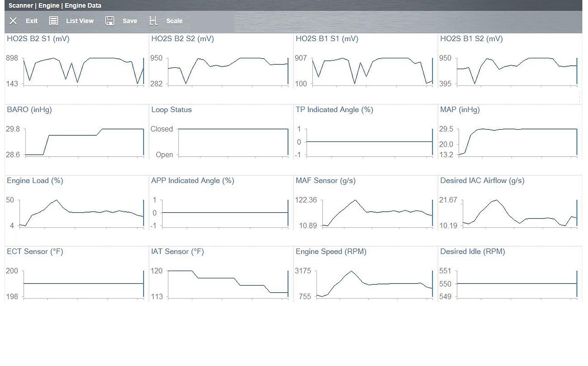The height and width of the screenshot is (366, 588).
Task: Click the Save floppy disk icon
Action: [110, 21]
